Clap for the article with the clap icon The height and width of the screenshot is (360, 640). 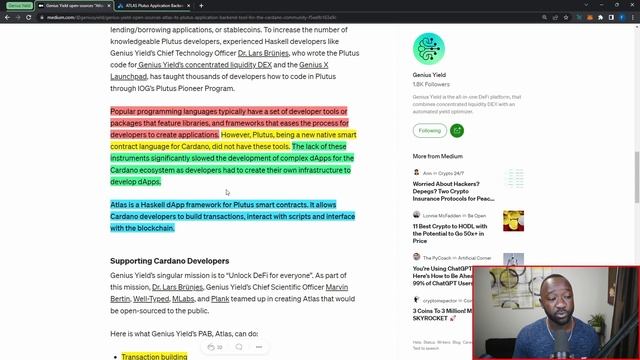211,347
